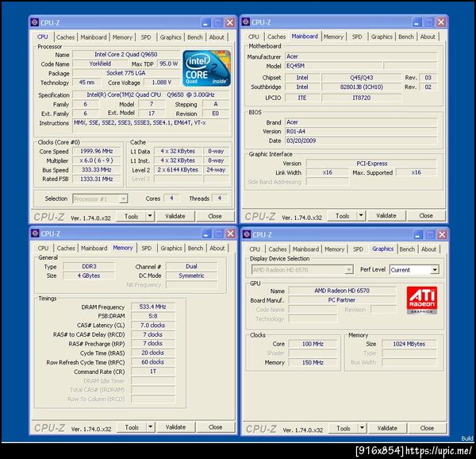Click the Southbridge value 82801JB (ICH10)
The image size is (476, 459).
click(x=361, y=87)
